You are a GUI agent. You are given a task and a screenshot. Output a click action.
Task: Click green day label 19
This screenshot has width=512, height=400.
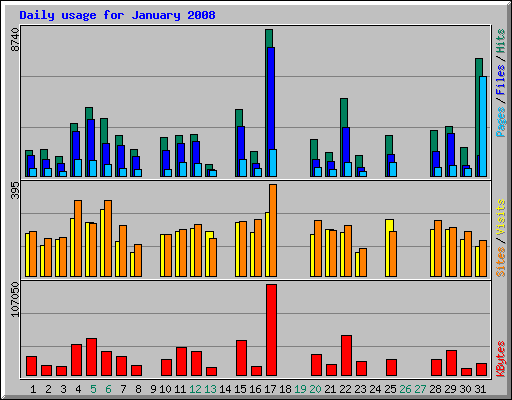pos(300,389)
